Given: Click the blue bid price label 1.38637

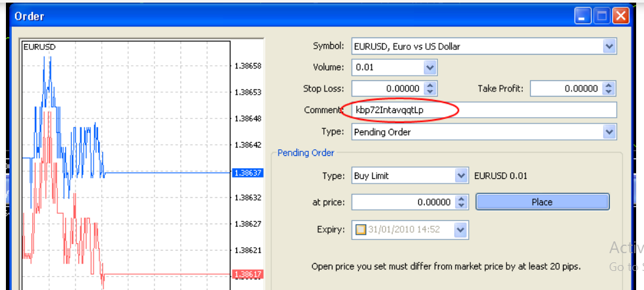Looking at the screenshot, I should click(248, 173).
